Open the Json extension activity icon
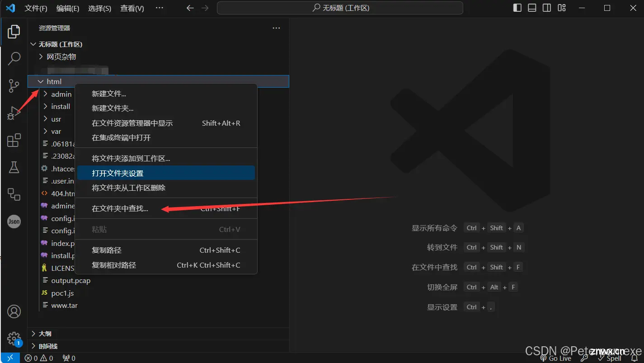Image resolution: width=644 pixels, height=363 pixels. click(x=14, y=222)
